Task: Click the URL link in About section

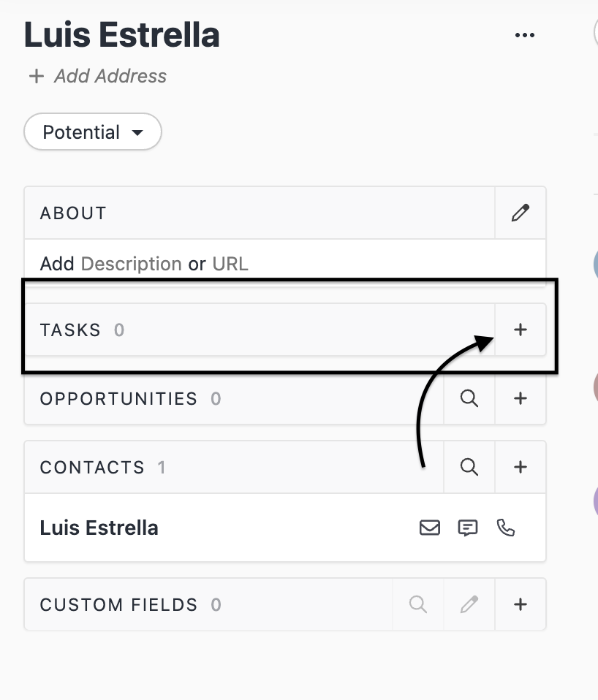Action: (x=230, y=264)
